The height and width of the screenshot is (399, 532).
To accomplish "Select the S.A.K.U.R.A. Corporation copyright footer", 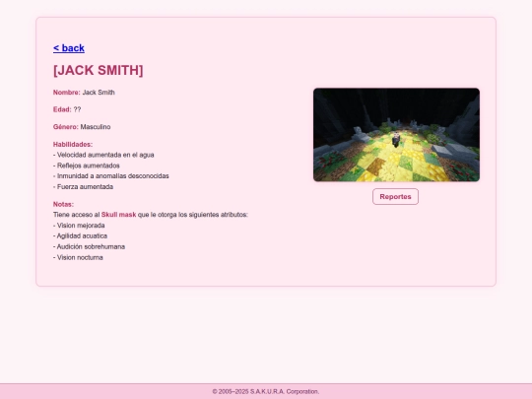I will tap(266, 391).
